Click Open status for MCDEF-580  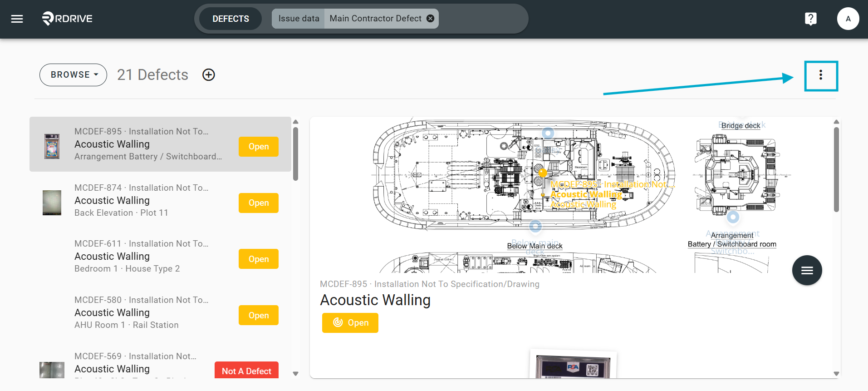259,315
